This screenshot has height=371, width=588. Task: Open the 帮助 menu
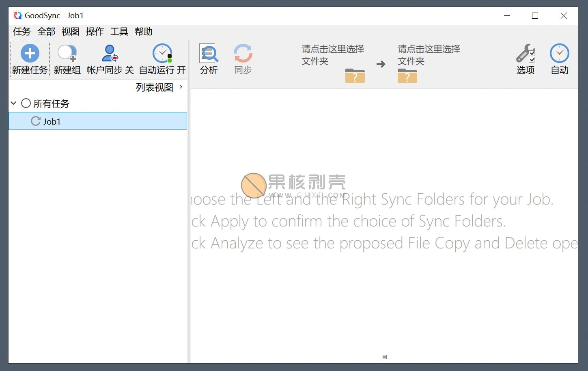[144, 31]
